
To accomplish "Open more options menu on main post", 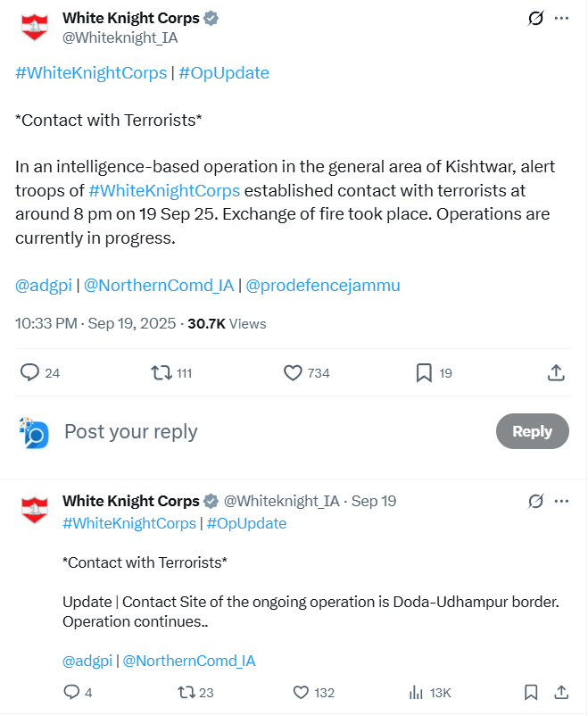I will [561, 19].
